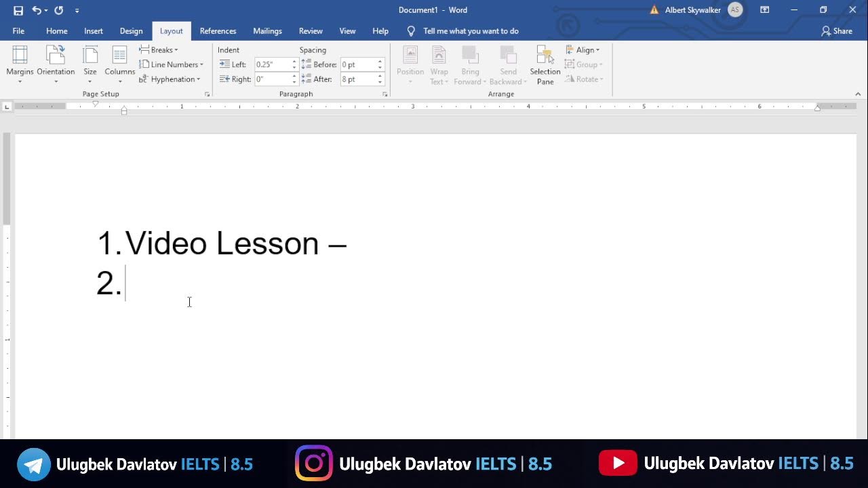The height and width of the screenshot is (488, 868).
Task: Open the Margins gallery
Action: click(x=20, y=65)
